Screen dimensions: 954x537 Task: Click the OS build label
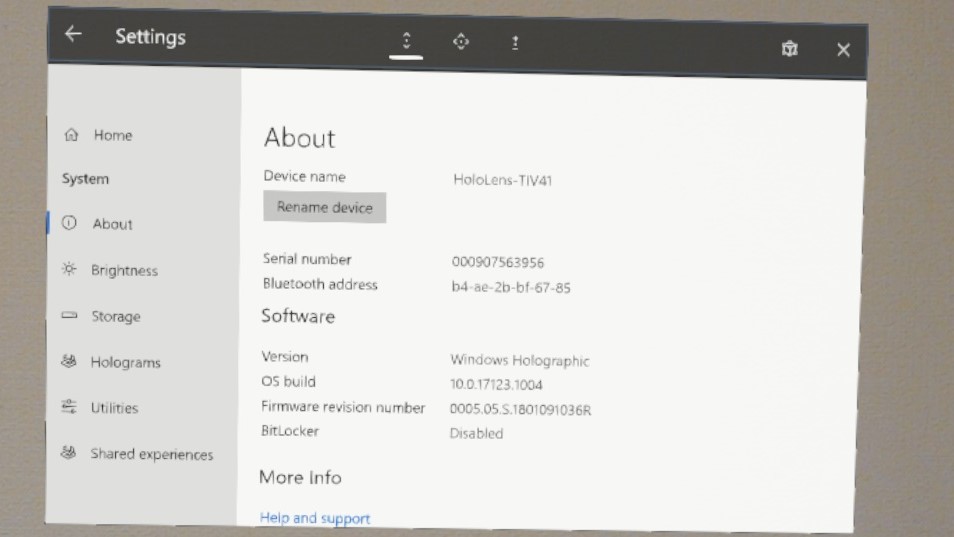(x=288, y=381)
